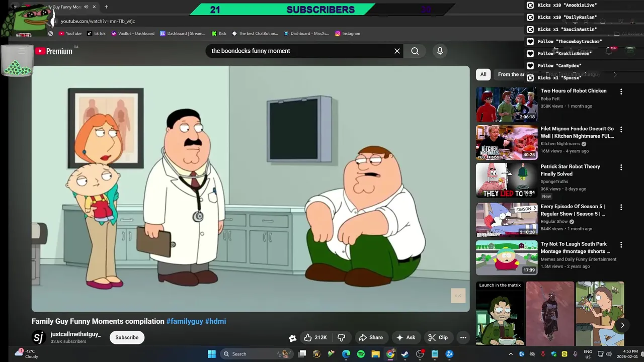The height and width of the screenshot is (362, 644).
Task: Open the Ask AI button
Action: pyautogui.click(x=406, y=337)
